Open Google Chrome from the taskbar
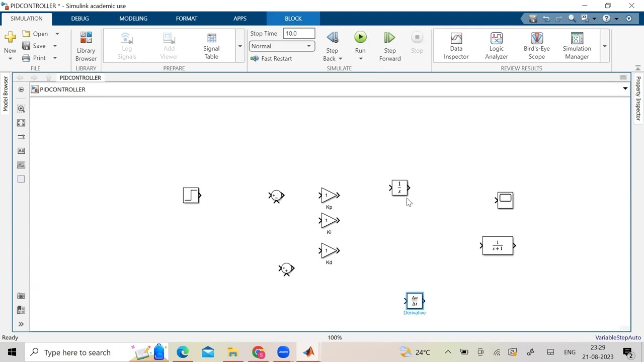Image resolution: width=644 pixels, height=362 pixels. coord(258,352)
